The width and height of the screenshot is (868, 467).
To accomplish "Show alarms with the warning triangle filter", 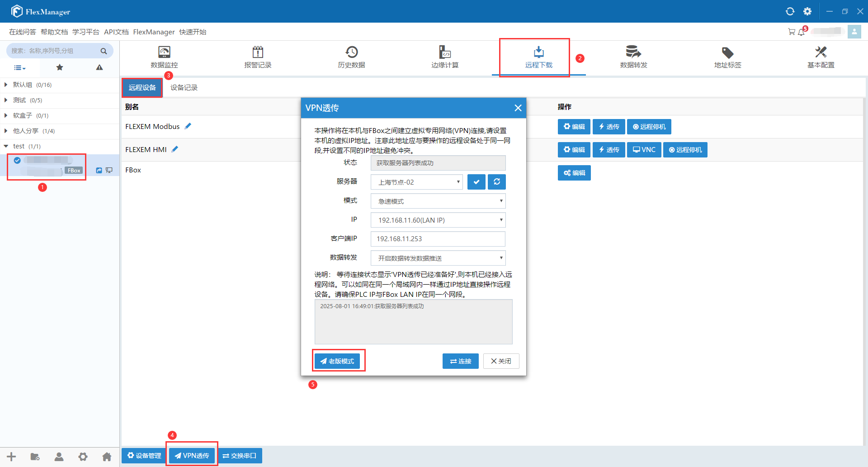I will click(99, 67).
